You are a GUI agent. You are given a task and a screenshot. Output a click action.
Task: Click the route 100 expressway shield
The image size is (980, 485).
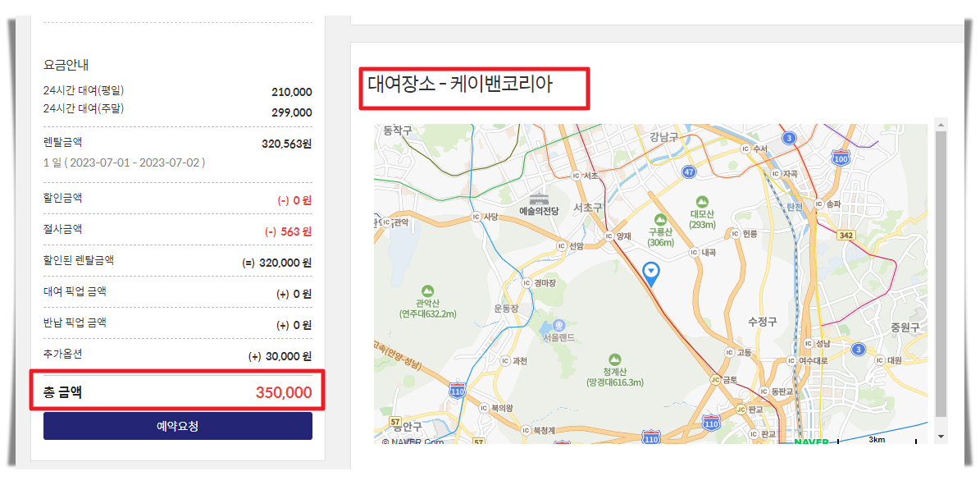click(841, 157)
